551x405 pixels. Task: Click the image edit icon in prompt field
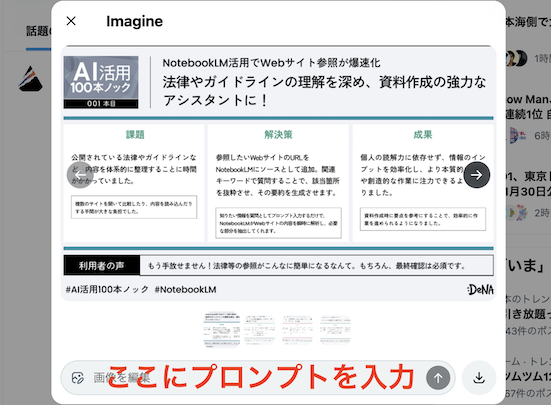coord(78,378)
